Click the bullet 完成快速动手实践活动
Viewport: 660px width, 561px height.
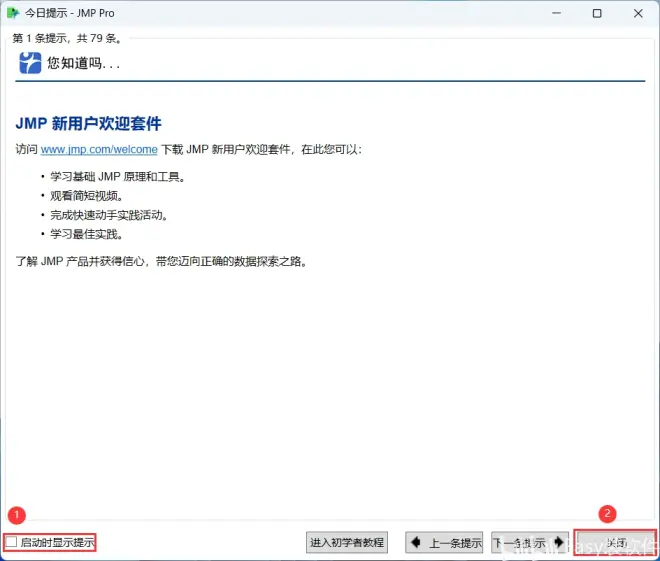point(109,215)
